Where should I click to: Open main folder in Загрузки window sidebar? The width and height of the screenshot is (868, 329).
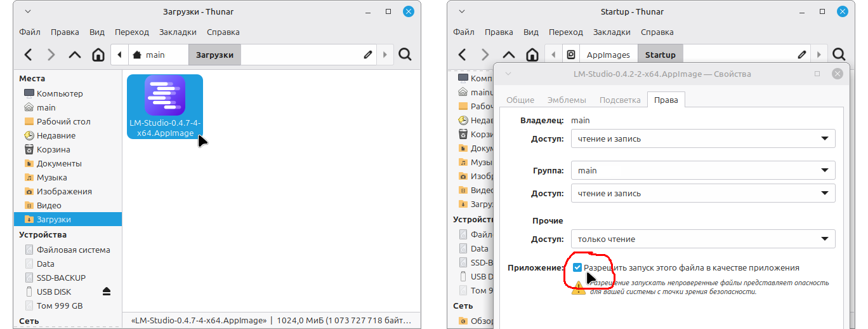point(68,107)
